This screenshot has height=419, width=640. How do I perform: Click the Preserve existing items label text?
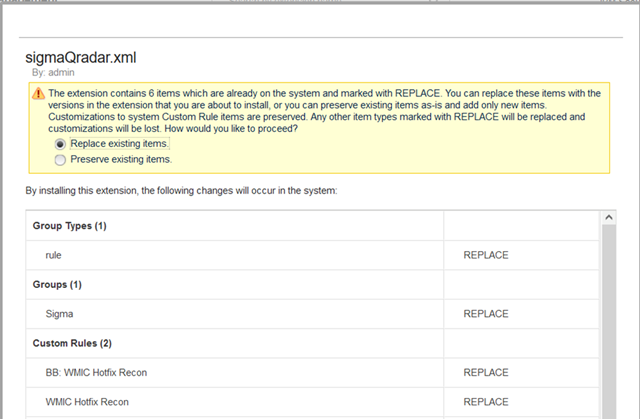click(121, 159)
